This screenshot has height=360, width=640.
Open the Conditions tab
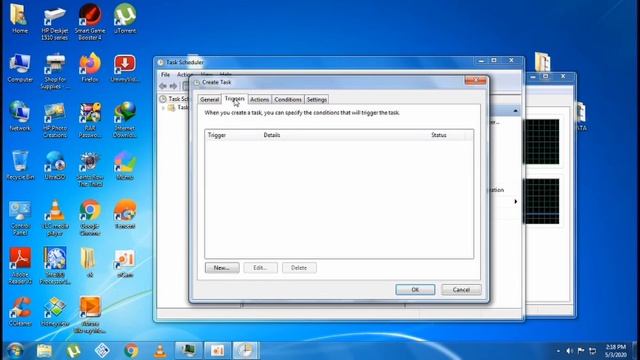pos(288,100)
